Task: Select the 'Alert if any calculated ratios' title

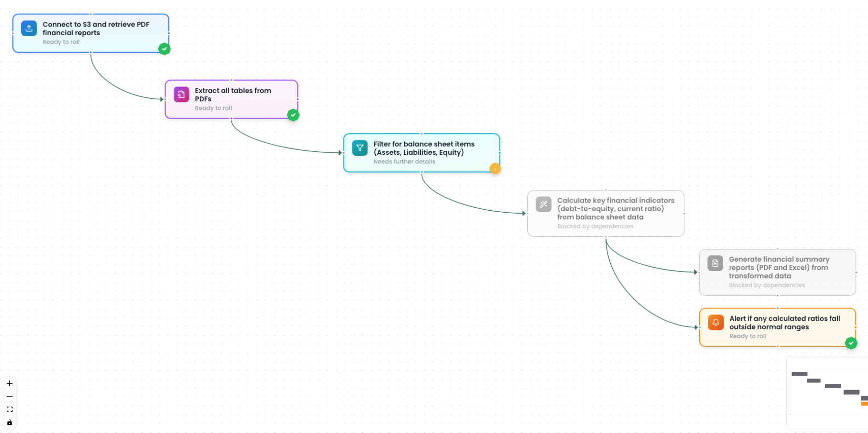Action: (785, 323)
